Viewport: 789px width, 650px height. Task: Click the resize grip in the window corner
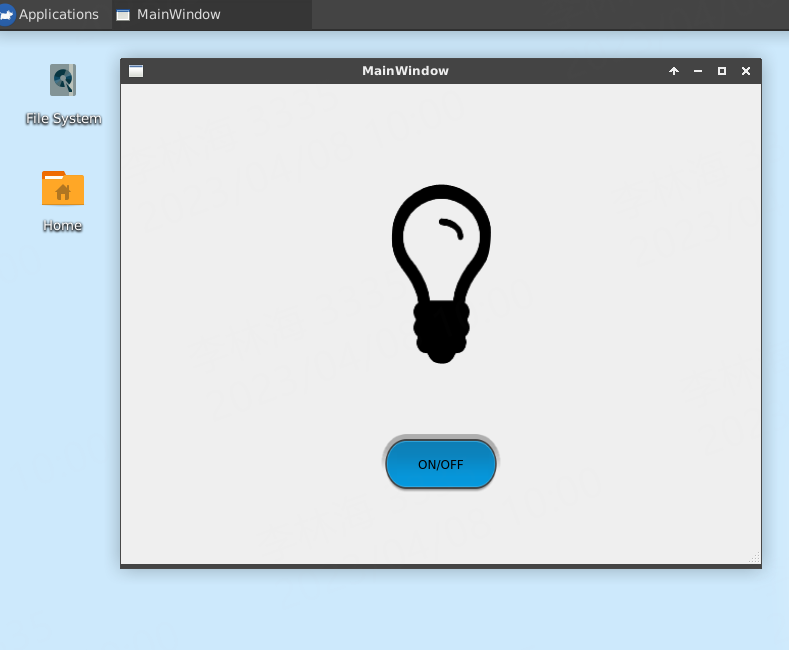click(x=754, y=557)
